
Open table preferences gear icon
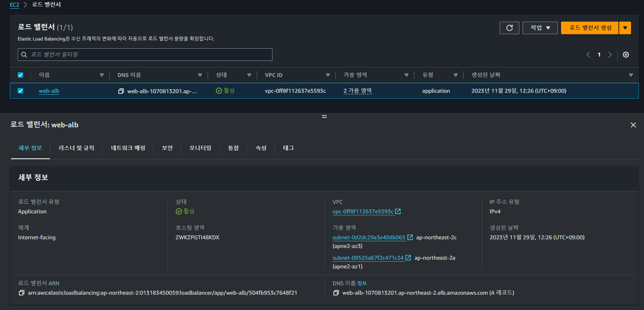point(626,55)
